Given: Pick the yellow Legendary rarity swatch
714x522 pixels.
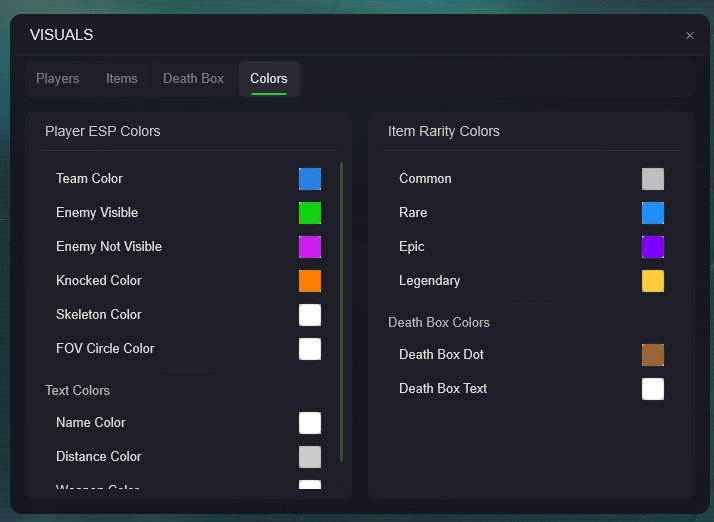Looking at the screenshot, I should click(x=653, y=281).
